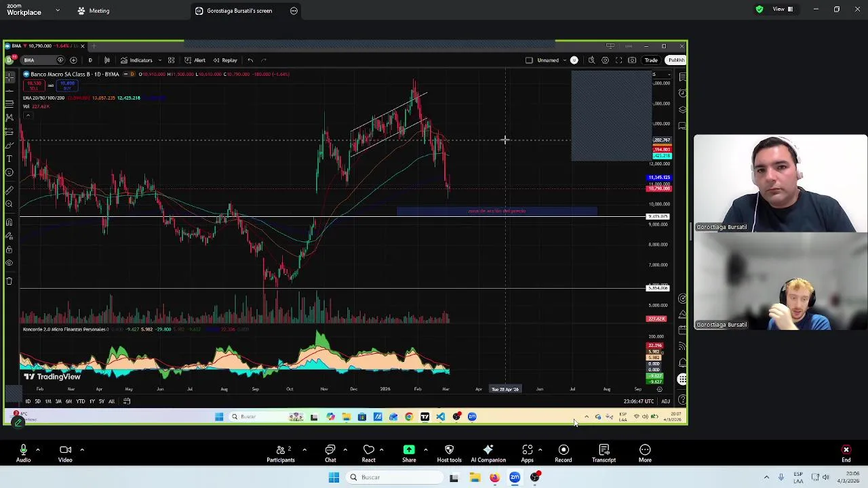Toggle lock all drawings icon

click(9, 249)
